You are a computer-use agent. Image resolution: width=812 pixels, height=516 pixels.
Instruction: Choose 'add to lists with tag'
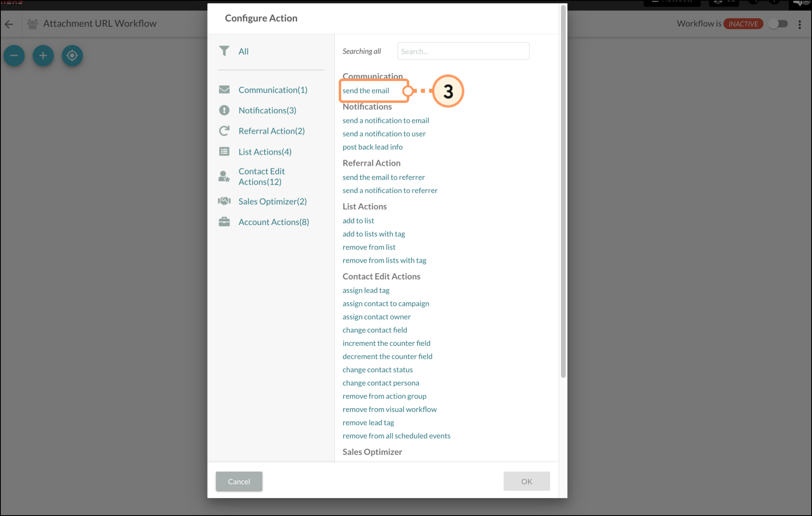[x=374, y=234]
